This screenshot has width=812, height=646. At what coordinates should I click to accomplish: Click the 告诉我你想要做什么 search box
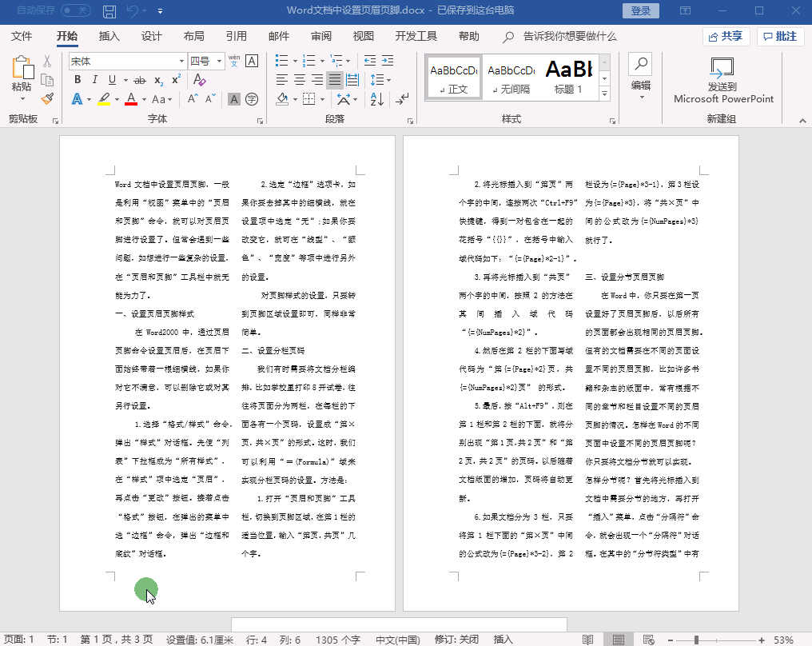(x=569, y=36)
